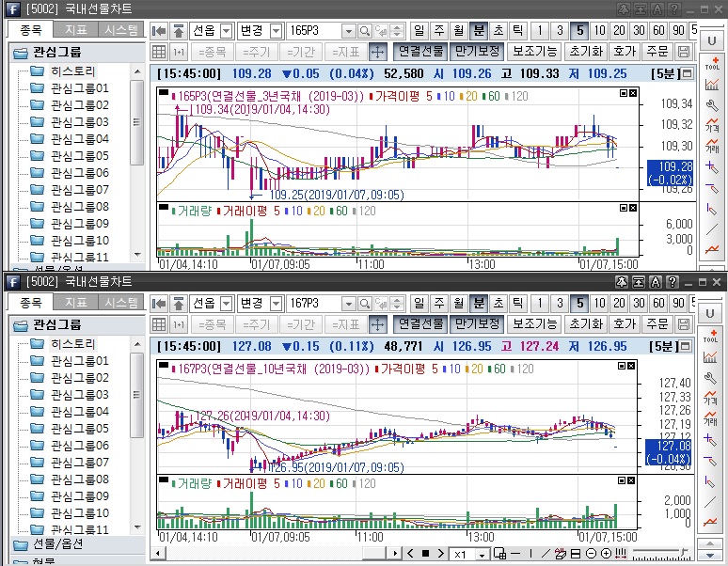The image size is (728, 566).
Task: Click the zoom in plus icon at bottom
Action: pyautogui.click(x=607, y=554)
